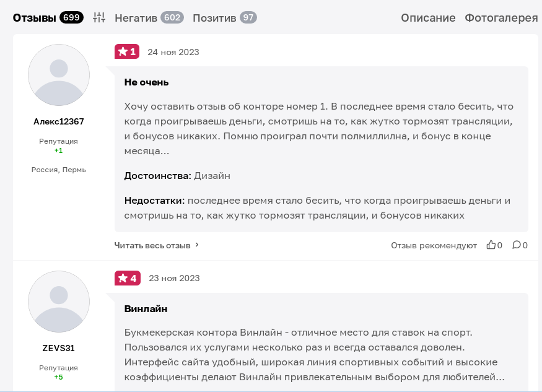Screen dimensions: 542x392
Task: Click the red 1-star rating badge
Action: (x=127, y=51)
